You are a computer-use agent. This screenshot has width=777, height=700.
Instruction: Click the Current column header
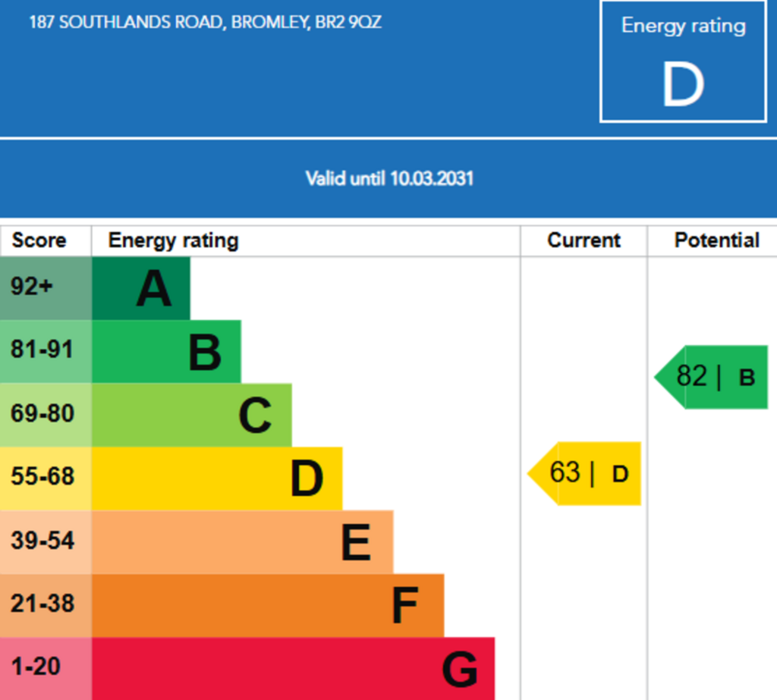pos(584,240)
